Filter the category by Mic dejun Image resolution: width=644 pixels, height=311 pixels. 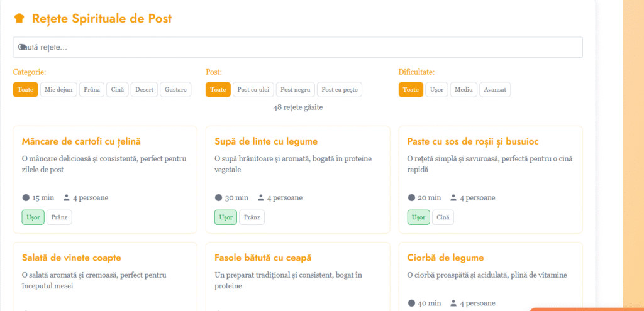pos(58,90)
